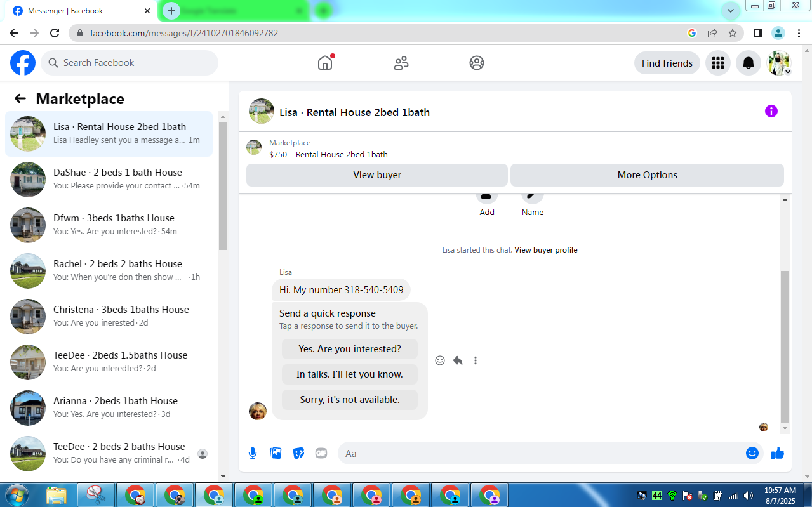This screenshot has width=812, height=507.
Task: Click the Facebook logo icon
Action: pos(23,63)
